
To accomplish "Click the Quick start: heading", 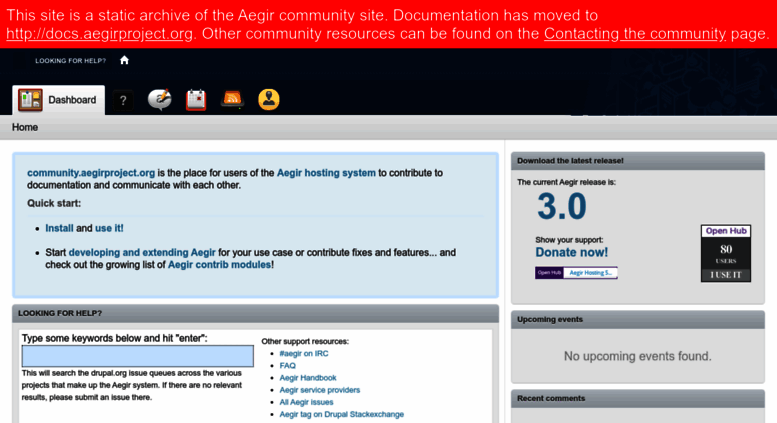I will [54, 204].
